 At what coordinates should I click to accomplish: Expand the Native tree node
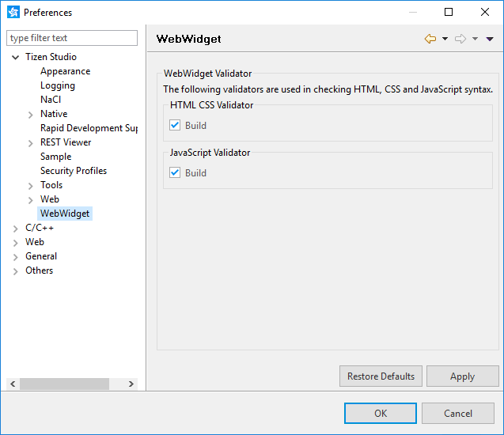point(31,114)
